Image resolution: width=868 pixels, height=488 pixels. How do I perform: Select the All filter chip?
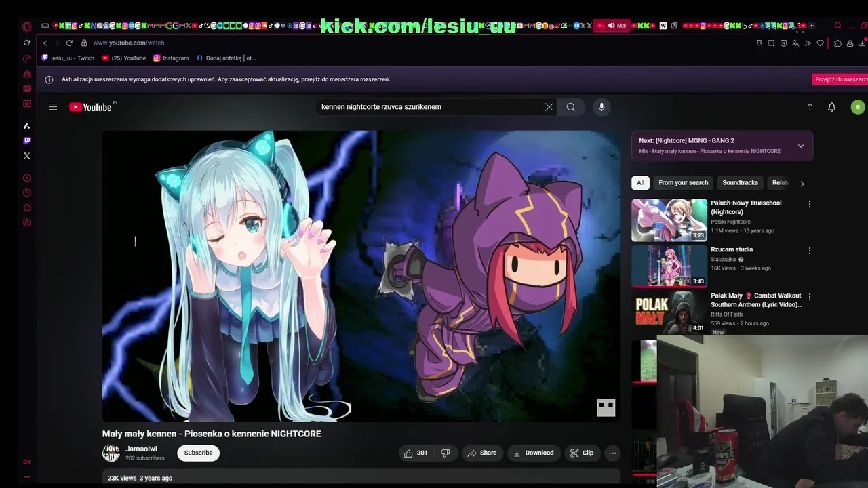[x=640, y=183]
